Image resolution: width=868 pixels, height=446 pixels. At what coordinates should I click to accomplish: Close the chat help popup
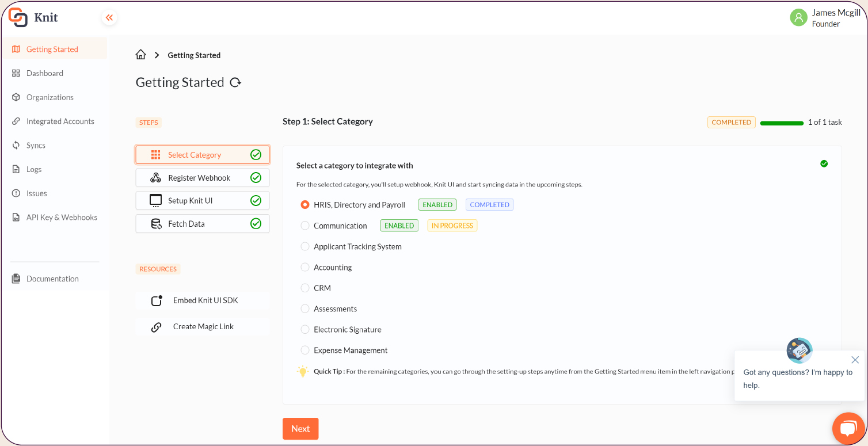(x=855, y=360)
